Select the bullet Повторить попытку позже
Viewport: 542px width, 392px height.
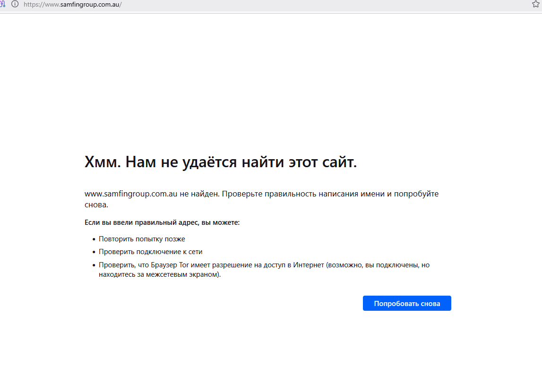tap(142, 239)
